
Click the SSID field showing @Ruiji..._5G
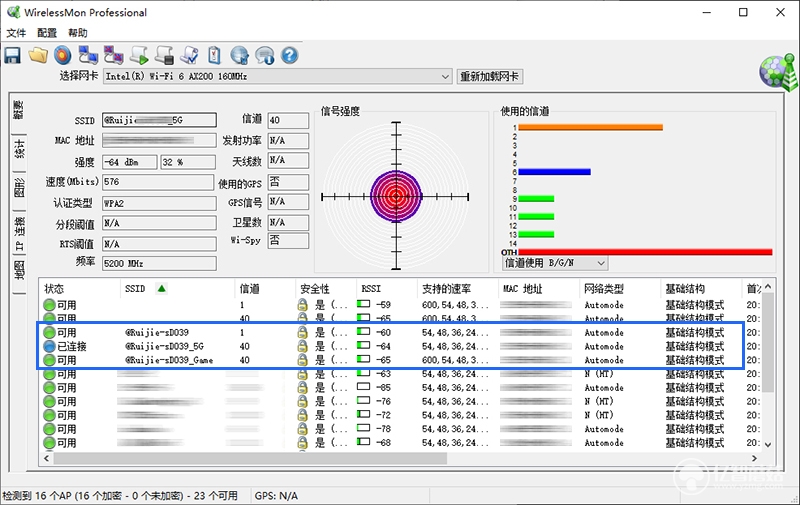click(159, 120)
